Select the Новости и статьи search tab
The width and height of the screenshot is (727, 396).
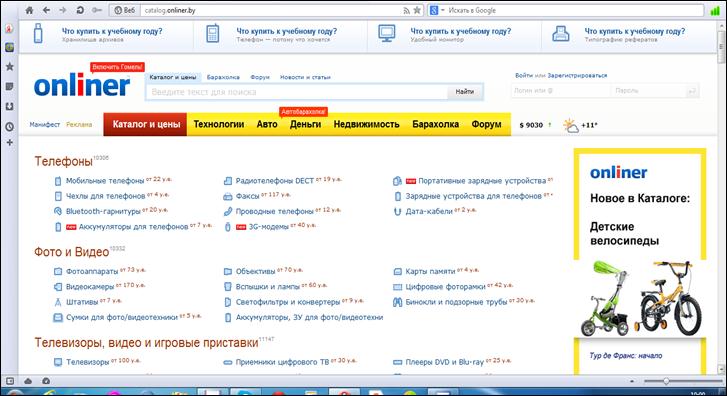pos(305,77)
